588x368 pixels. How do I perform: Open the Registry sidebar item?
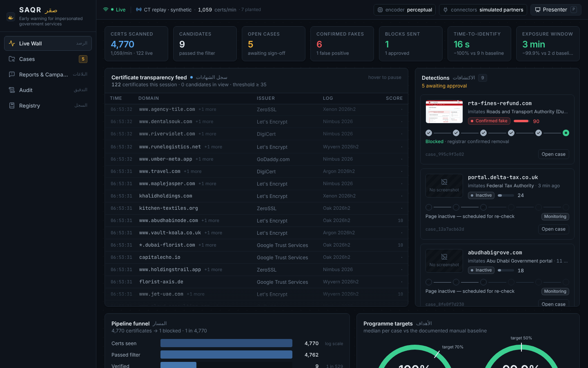click(x=48, y=105)
